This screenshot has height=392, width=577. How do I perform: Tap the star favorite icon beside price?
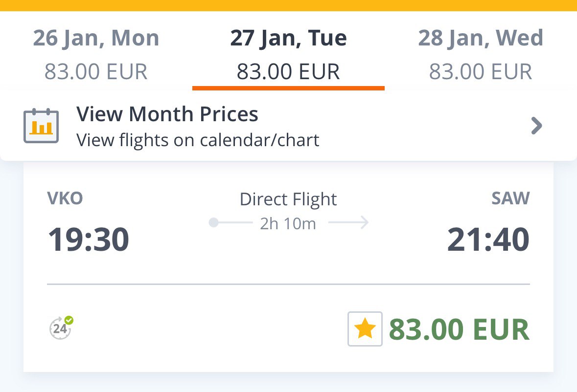click(365, 329)
